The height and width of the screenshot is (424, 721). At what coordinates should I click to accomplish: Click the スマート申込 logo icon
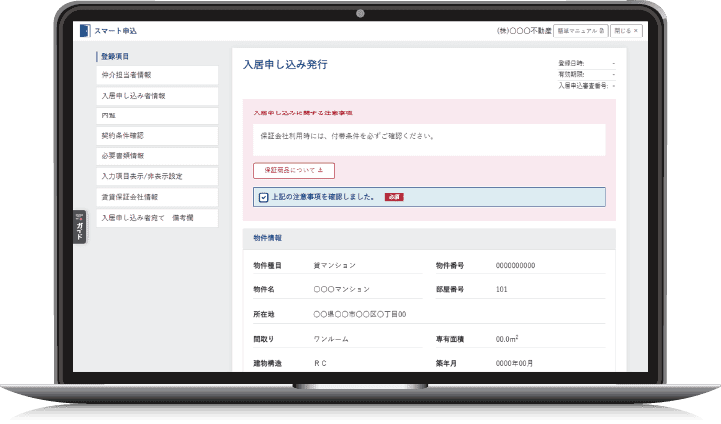pos(86,31)
